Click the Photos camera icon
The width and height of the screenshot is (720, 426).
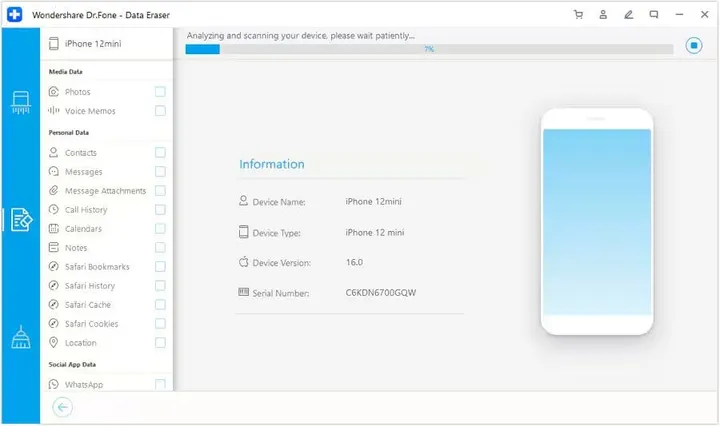54,91
